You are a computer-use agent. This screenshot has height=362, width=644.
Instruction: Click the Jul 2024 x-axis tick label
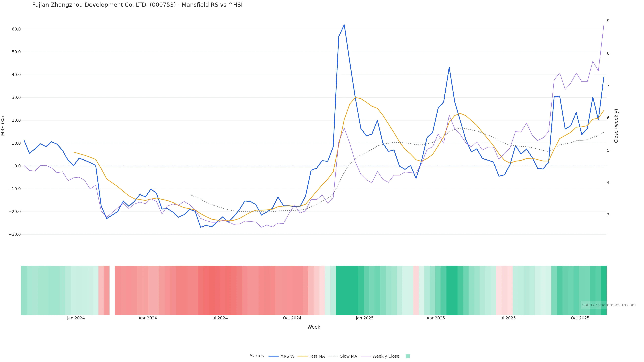point(219,318)
